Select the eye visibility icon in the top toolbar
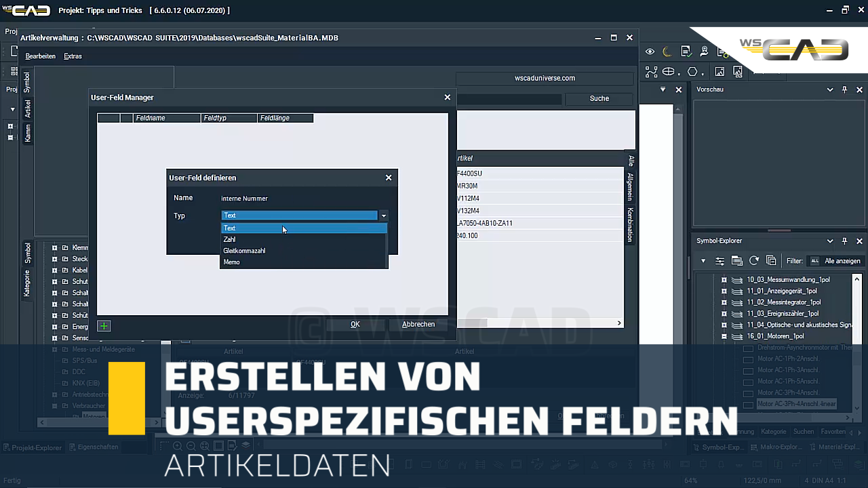This screenshot has height=488, width=868. [x=650, y=52]
